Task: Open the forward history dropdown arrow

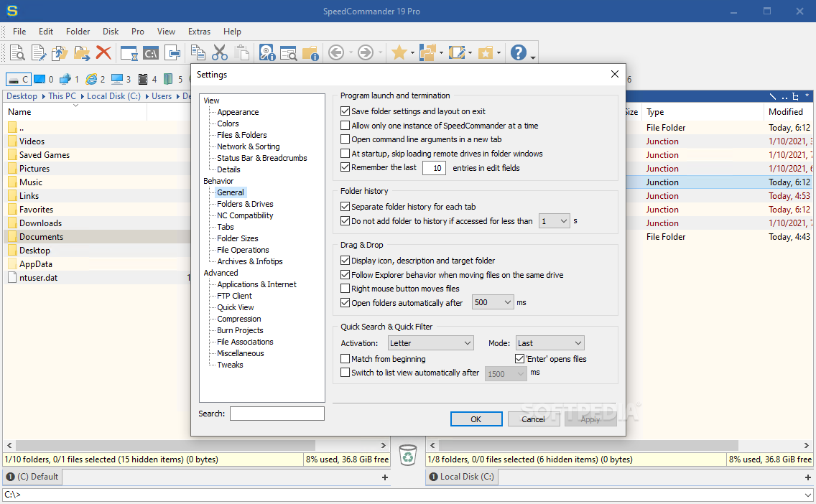Action: coord(380,52)
